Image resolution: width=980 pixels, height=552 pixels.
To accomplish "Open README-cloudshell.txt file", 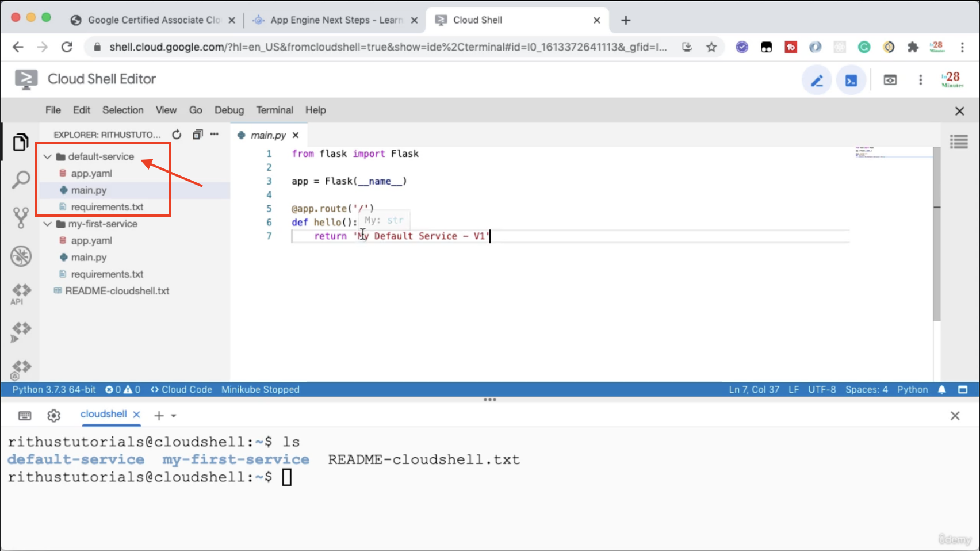I will pos(117,291).
